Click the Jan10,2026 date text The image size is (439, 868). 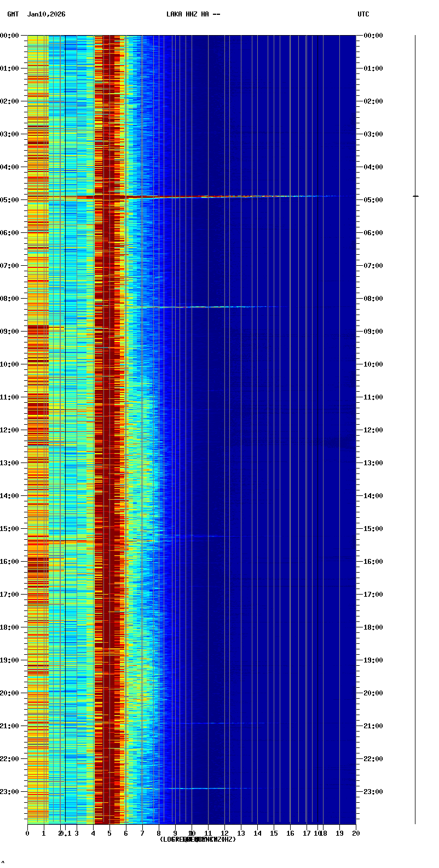[46, 14]
